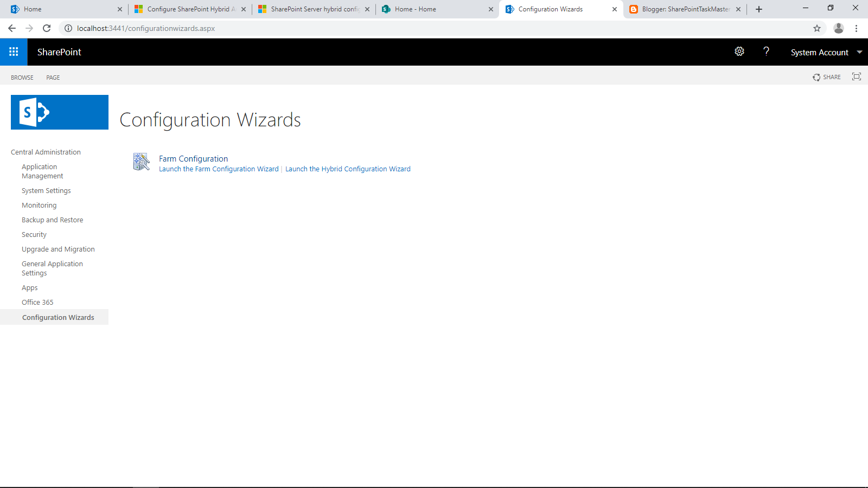Select Configuration Wizards in sidebar
Viewport: 868px width, 488px height.
(54, 317)
